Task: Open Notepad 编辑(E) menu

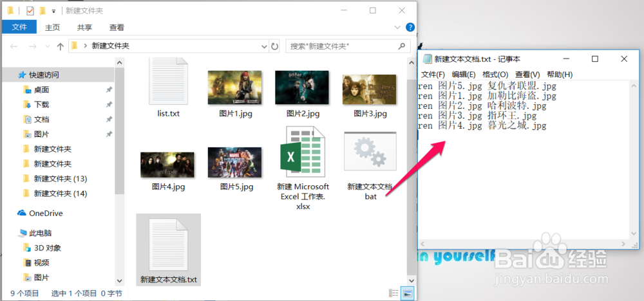Action: (464, 75)
